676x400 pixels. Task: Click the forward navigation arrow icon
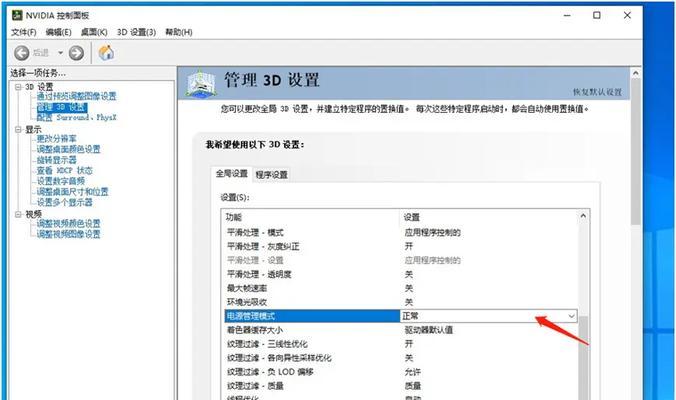(76, 53)
